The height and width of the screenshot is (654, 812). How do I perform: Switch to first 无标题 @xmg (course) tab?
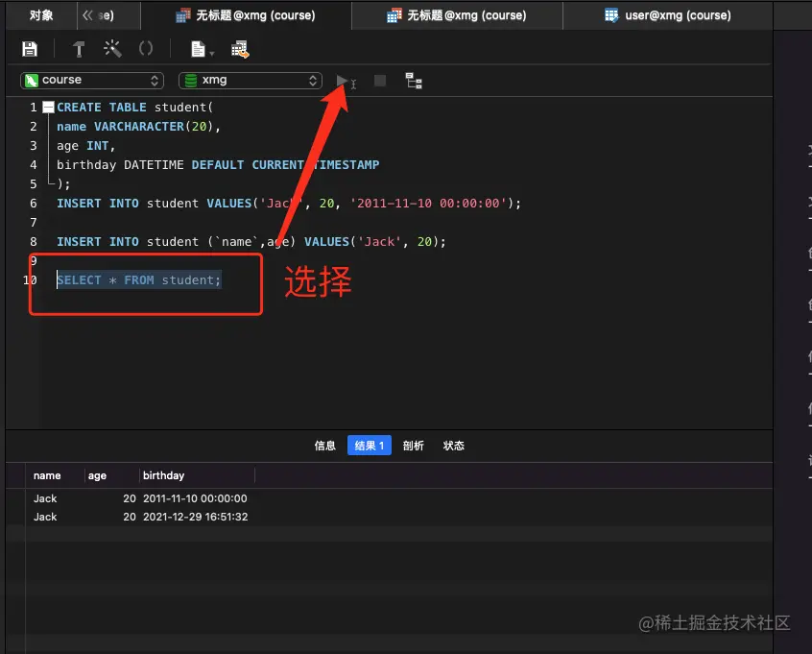246,15
